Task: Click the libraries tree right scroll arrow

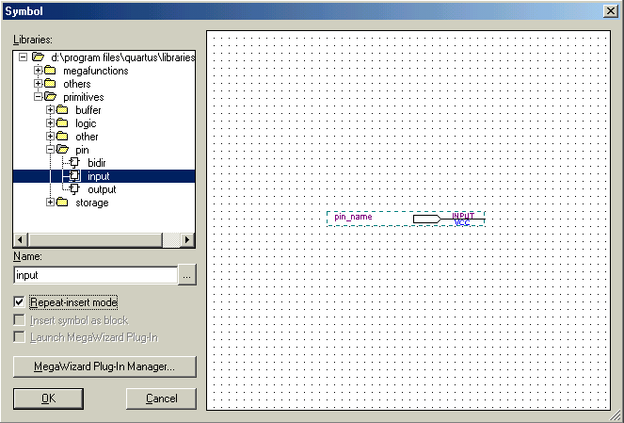Action: 187,240
